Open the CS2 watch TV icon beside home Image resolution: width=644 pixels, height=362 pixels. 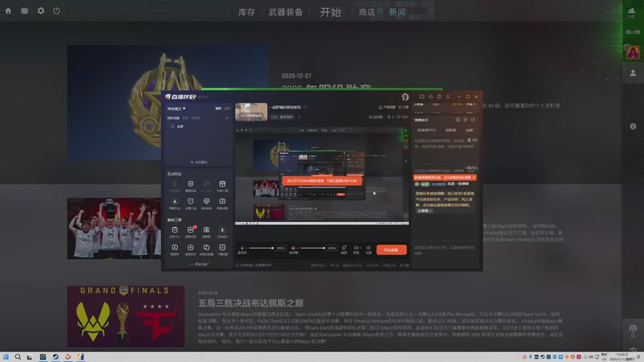click(x=25, y=11)
